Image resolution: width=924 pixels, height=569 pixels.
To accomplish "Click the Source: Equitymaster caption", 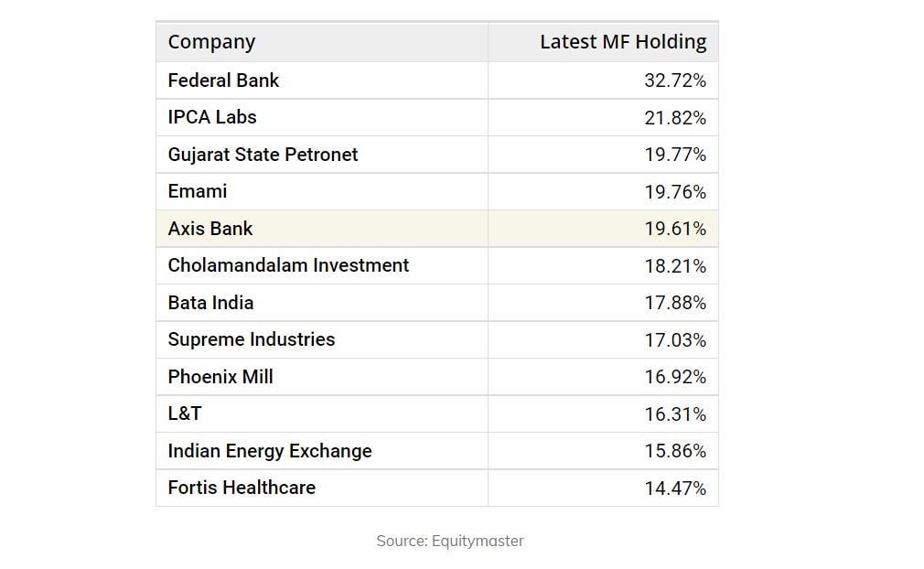I will point(450,541).
